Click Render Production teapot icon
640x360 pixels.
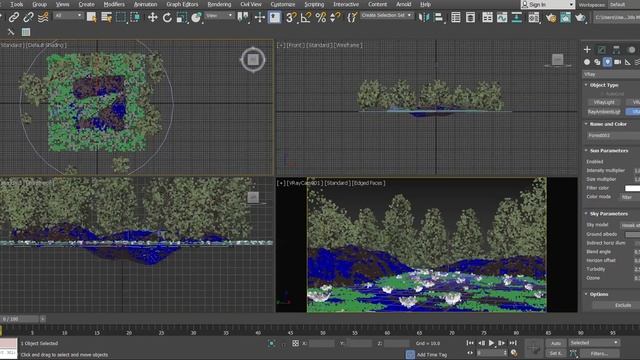click(x=580, y=18)
